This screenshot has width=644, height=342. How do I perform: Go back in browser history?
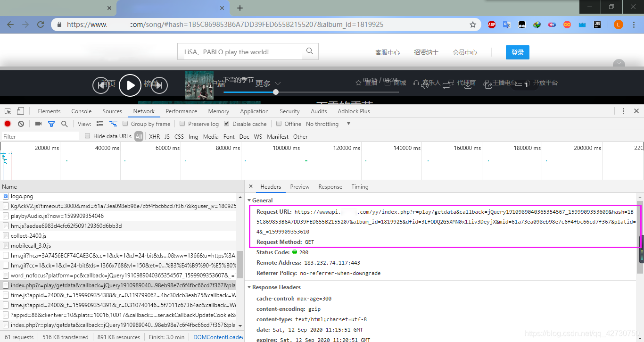pyautogui.click(x=10, y=25)
